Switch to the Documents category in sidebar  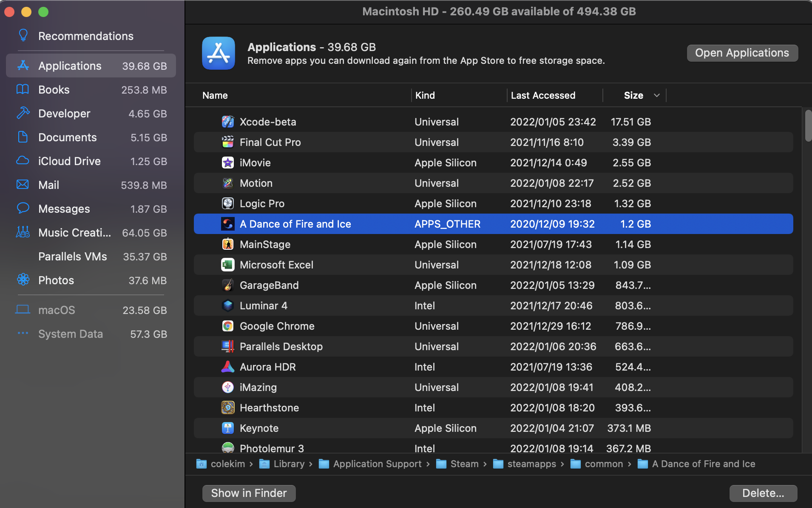[68, 137]
